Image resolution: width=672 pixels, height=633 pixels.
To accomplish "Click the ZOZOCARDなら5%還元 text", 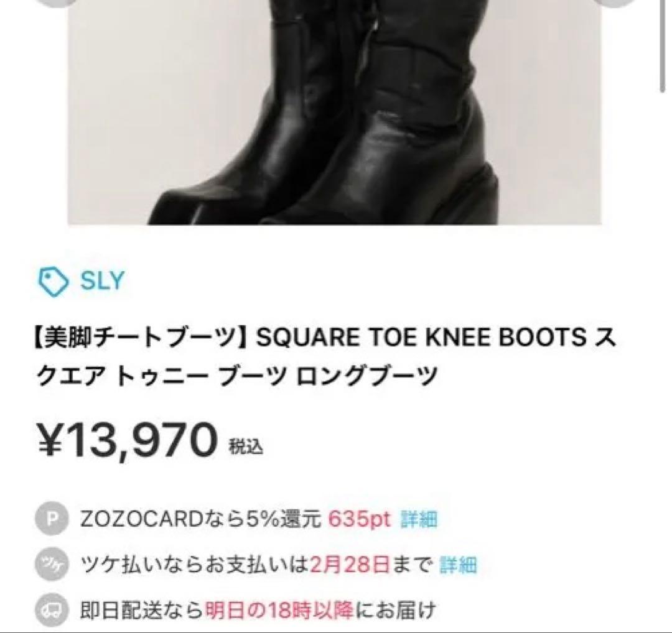I will [200, 519].
